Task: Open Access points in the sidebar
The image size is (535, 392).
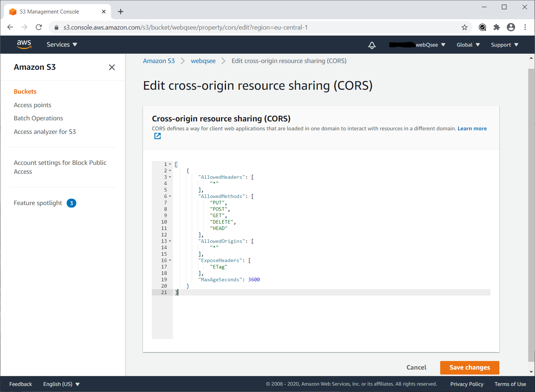Action: pos(32,105)
